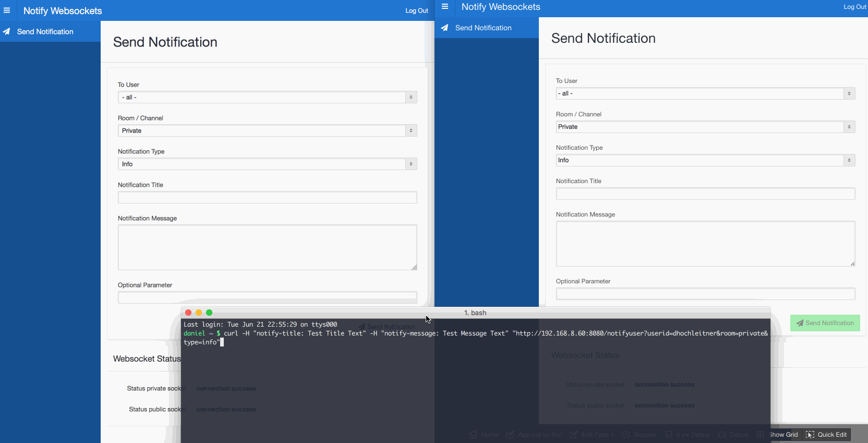Screen dimensions: 868x443
Task: Click 'Send Notification' page heading in left window
Action: click(165, 42)
